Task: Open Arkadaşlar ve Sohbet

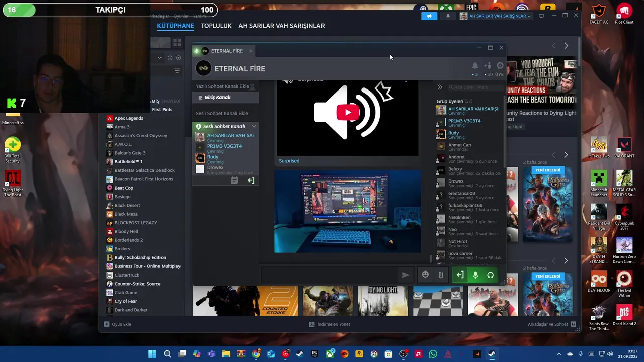Action: [x=552, y=324]
